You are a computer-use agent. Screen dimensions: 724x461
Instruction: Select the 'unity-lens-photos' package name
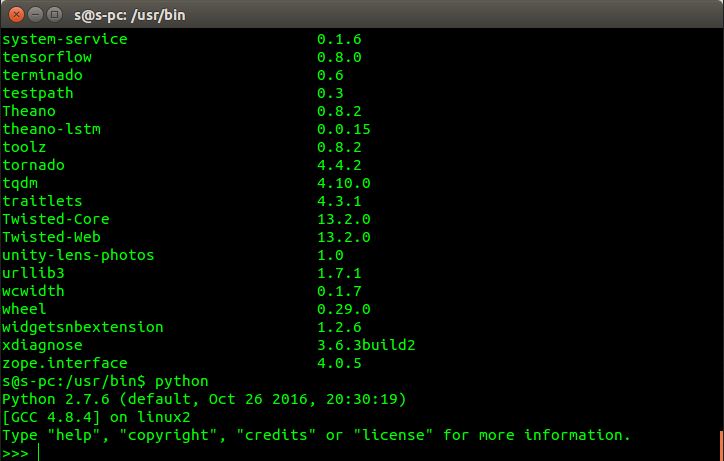(x=78, y=255)
